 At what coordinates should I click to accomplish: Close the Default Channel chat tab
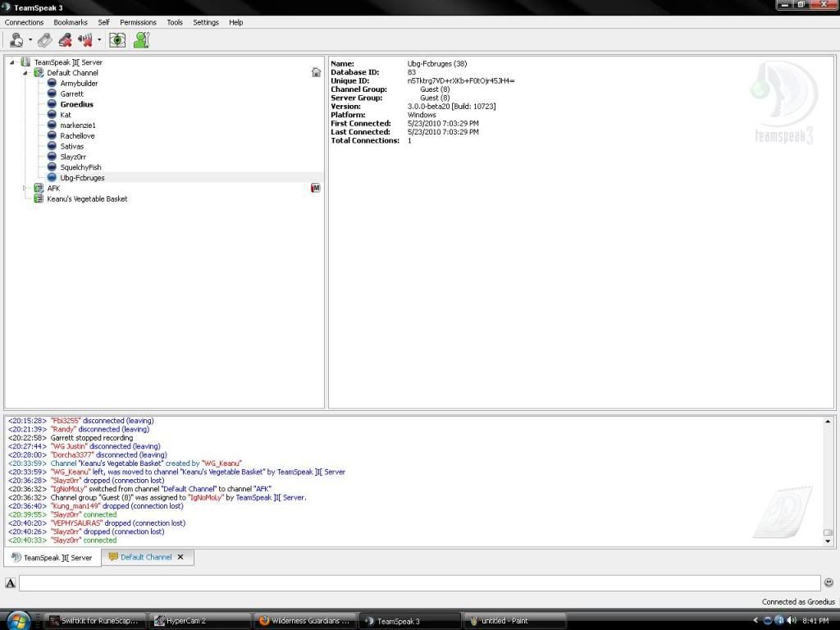(180, 557)
